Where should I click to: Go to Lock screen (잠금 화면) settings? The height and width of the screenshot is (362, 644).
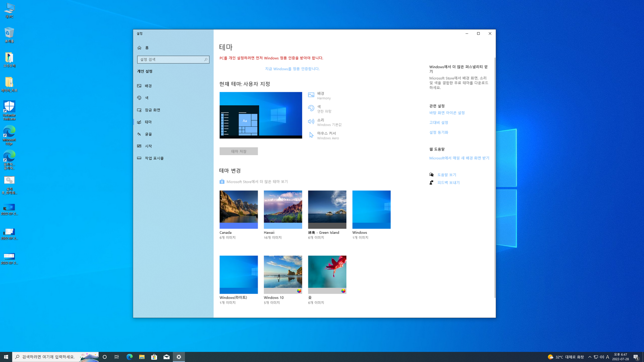173,110
